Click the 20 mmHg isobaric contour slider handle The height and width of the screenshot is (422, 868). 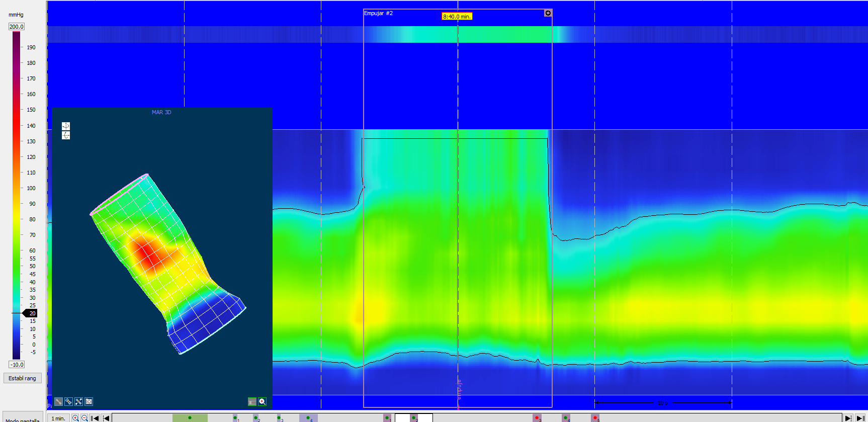(x=30, y=313)
